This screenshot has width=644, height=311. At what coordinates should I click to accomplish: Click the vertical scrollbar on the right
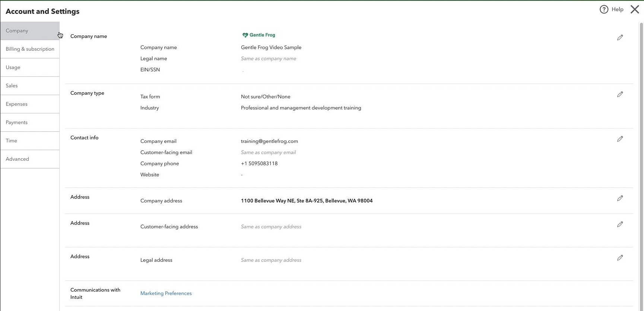(641, 164)
